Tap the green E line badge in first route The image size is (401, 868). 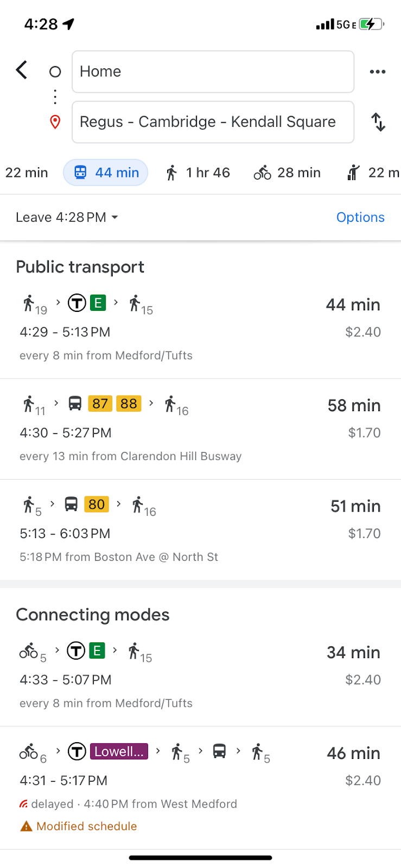pos(98,303)
